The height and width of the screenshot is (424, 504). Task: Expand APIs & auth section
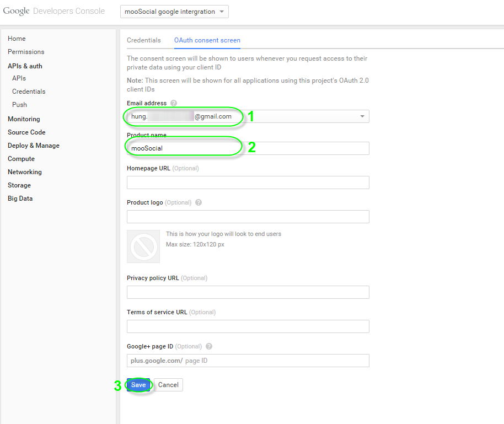tap(25, 66)
